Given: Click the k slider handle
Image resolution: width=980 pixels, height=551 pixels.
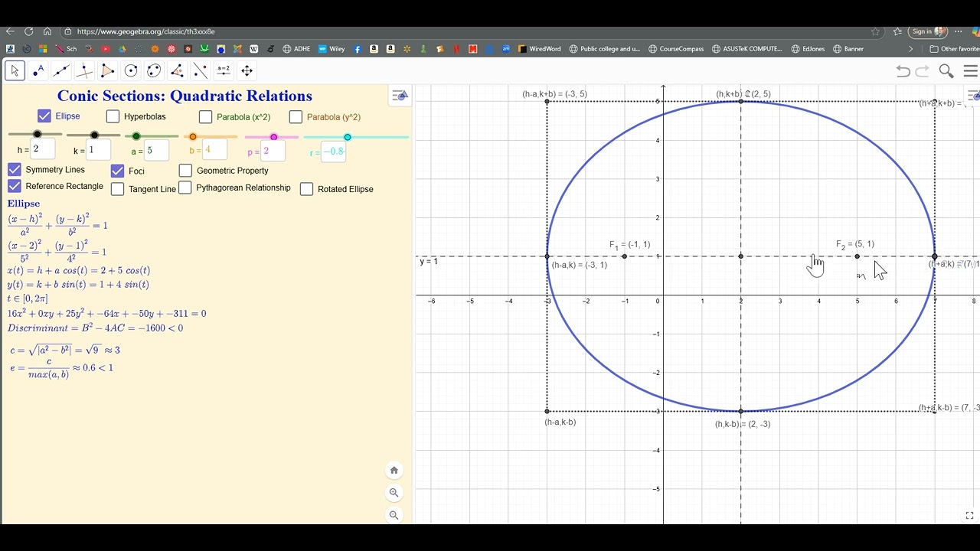Looking at the screenshot, I should pyautogui.click(x=94, y=135).
